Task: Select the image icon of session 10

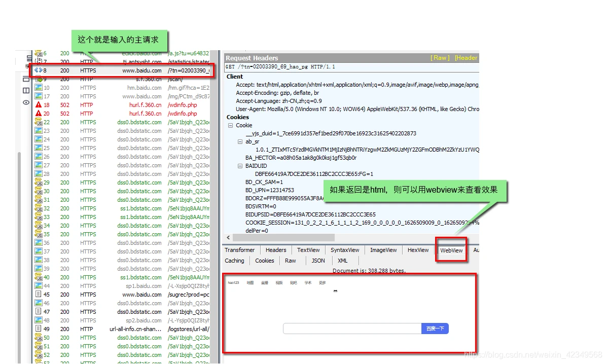Action: [39, 88]
